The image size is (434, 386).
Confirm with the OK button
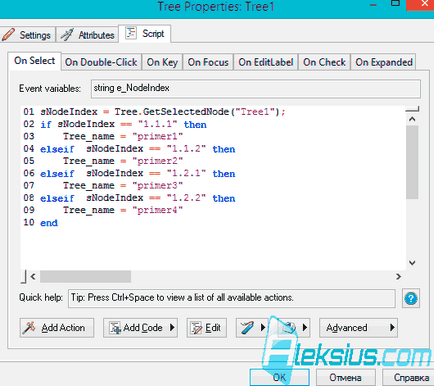pos(279,377)
